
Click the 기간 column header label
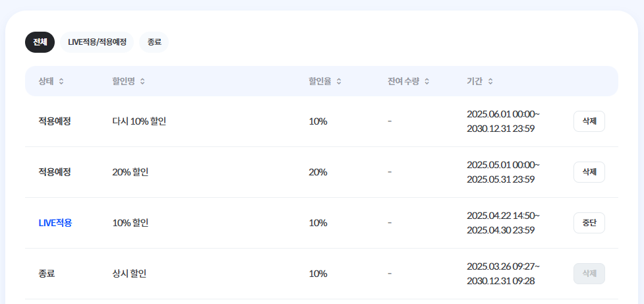[x=475, y=81]
